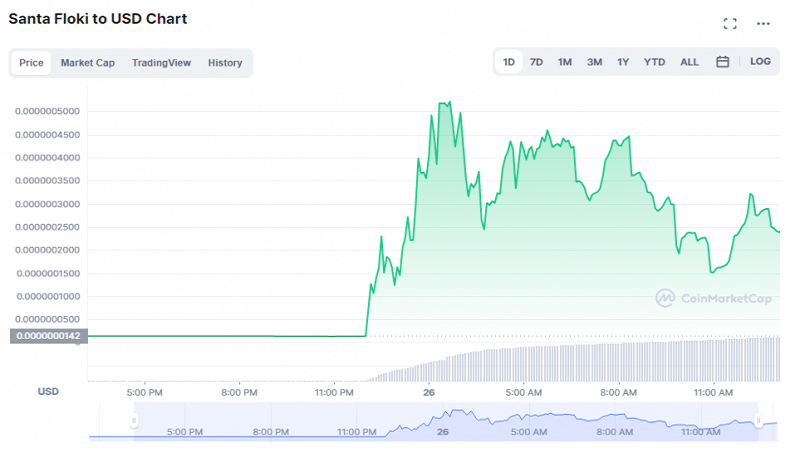Open the History tab

pos(225,63)
